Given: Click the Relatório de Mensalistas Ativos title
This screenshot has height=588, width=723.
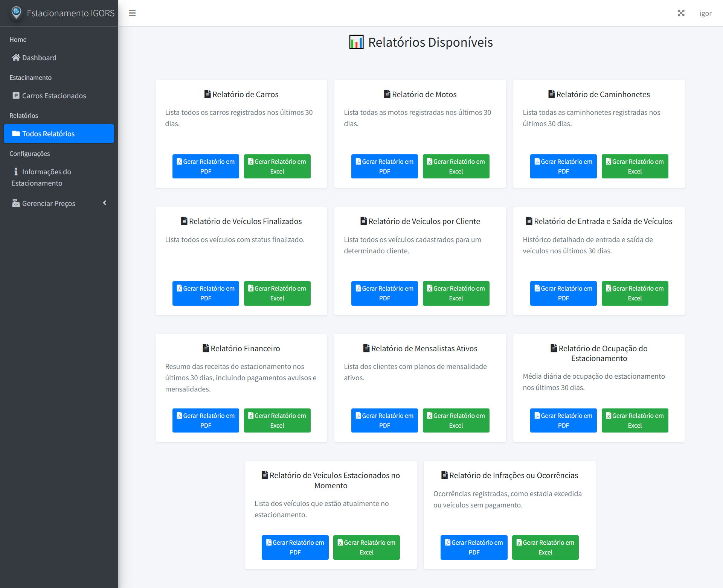Looking at the screenshot, I should click(x=424, y=349).
